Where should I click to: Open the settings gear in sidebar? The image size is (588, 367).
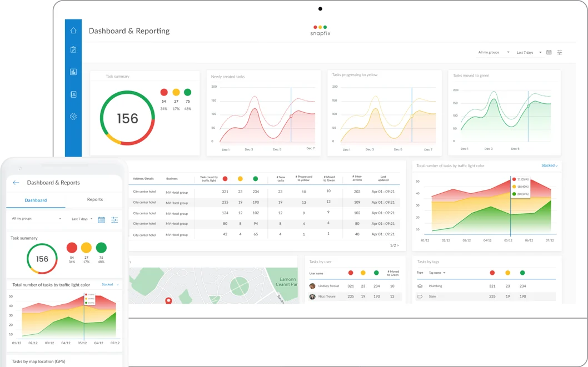[73, 117]
